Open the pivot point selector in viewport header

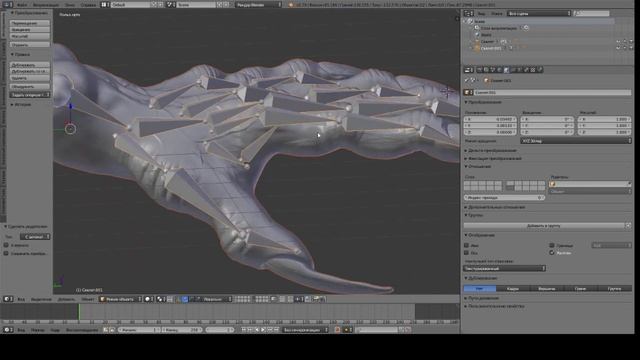pos(161,299)
